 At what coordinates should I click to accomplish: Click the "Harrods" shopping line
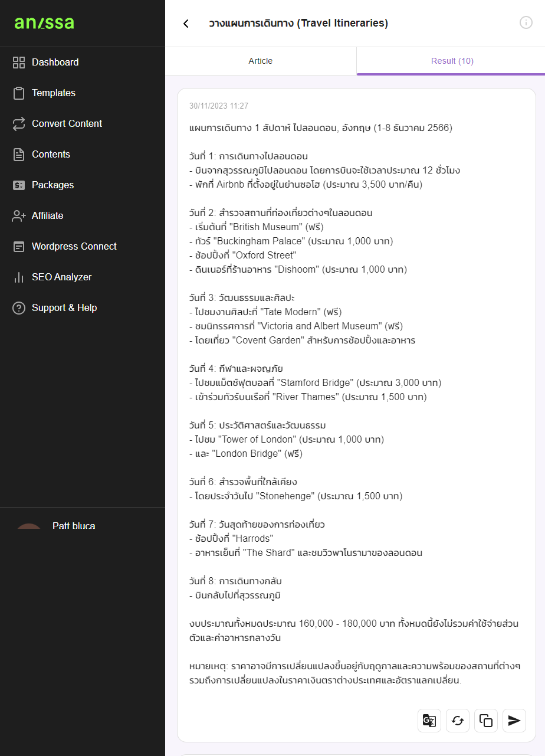(232, 539)
